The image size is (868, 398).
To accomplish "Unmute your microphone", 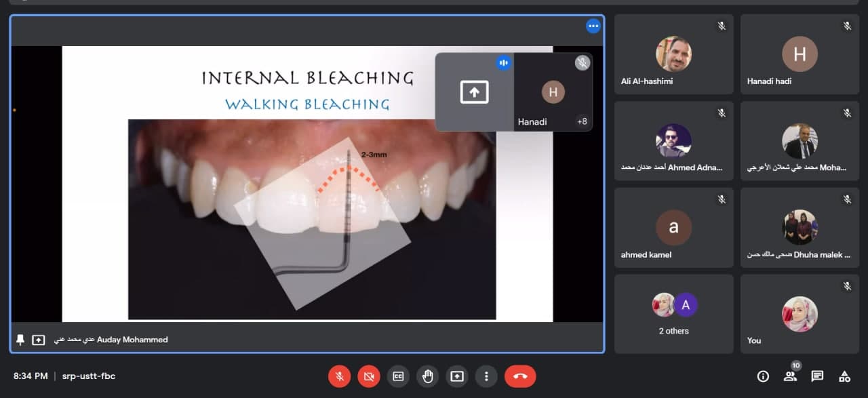I will tap(340, 376).
